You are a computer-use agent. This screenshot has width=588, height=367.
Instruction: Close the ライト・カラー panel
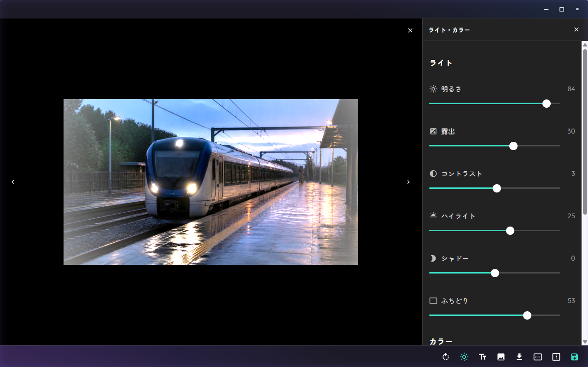[x=576, y=29]
